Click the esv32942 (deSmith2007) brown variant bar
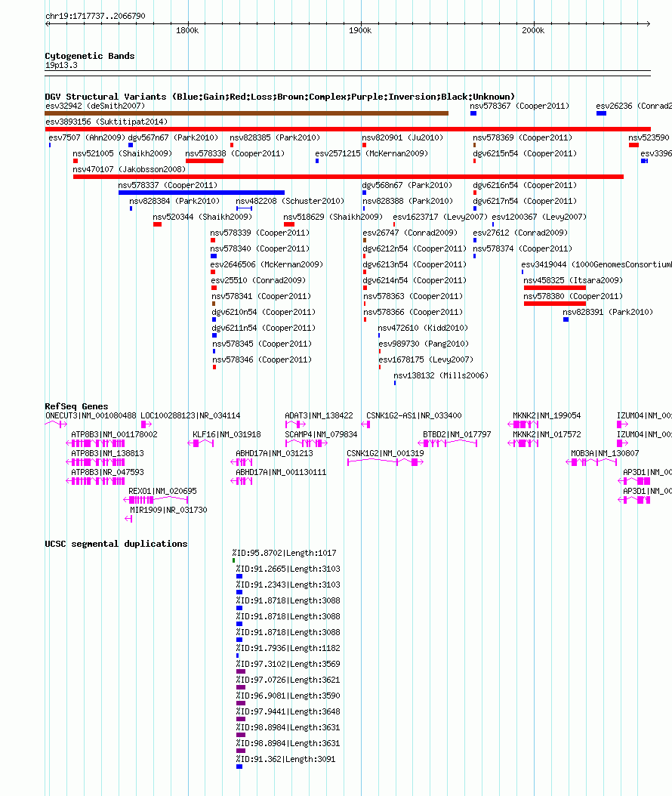672x796 pixels. click(x=247, y=113)
